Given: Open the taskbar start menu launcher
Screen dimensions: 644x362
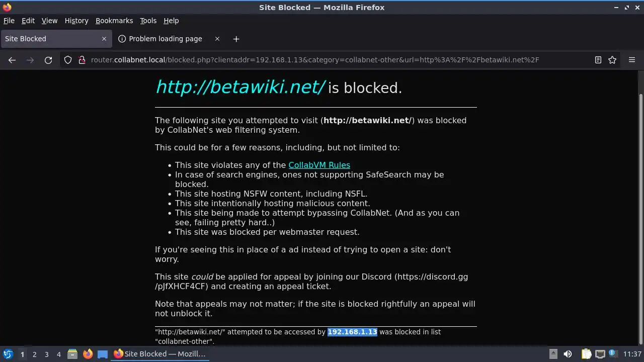Looking at the screenshot, I should tap(8, 354).
